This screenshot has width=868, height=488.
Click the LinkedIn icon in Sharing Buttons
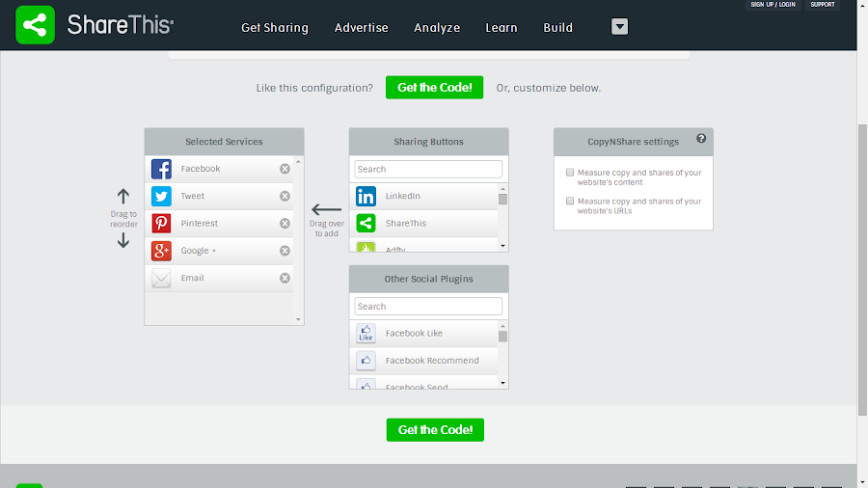coord(366,196)
